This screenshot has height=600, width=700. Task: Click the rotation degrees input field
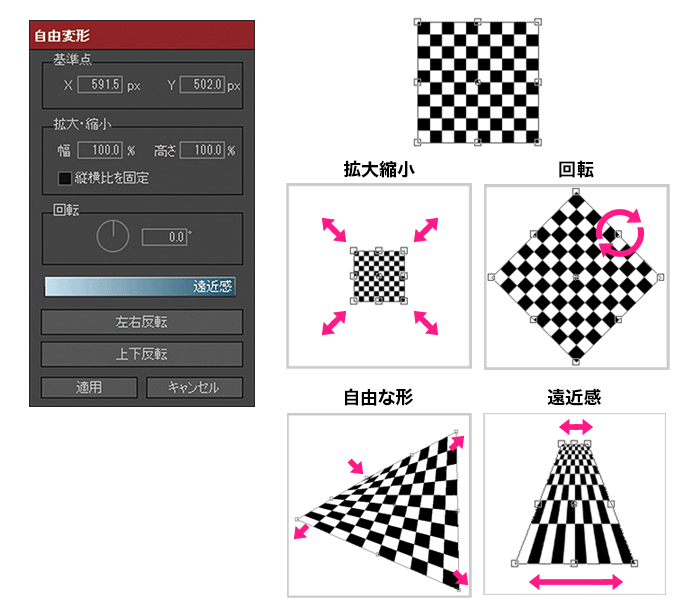tap(164, 237)
